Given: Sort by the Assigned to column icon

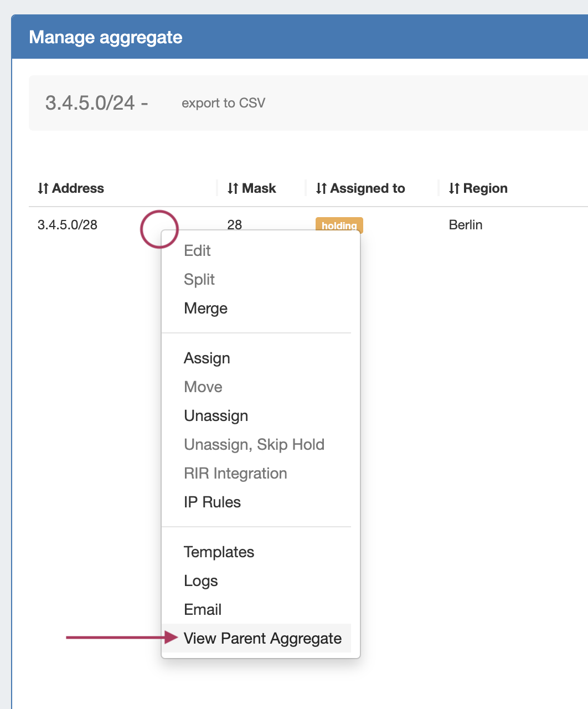Looking at the screenshot, I should pyautogui.click(x=321, y=188).
